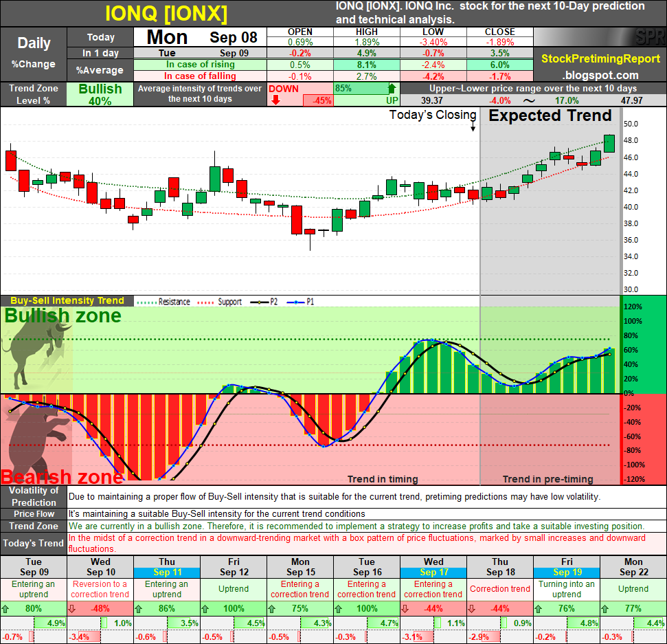This screenshot has height=644, width=667.
Task: Click 'Correction trend' for Thu Sep 18
Action: [x=500, y=589]
